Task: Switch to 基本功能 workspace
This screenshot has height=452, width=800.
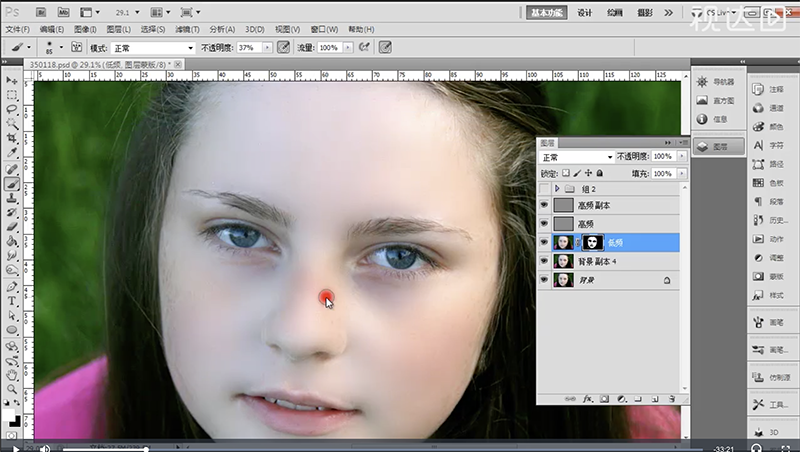Action: (x=546, y=13)
